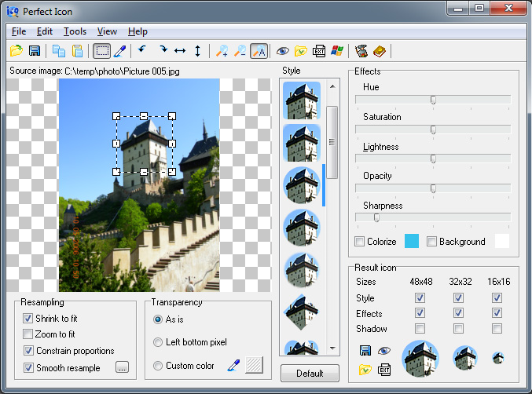Click the eye preview icon in toolbar
The height and width of the screenshot is (394, 532).
click(x=282, y=51)
